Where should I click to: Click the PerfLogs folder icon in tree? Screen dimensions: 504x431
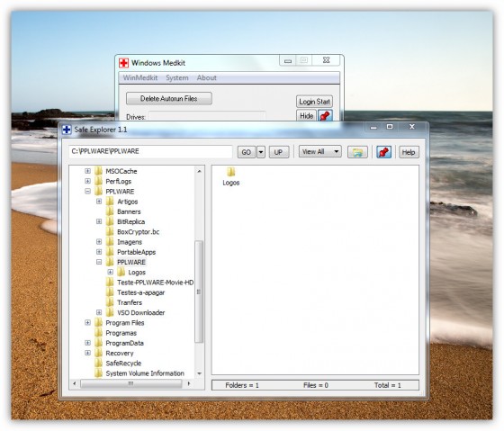[99, 181]
